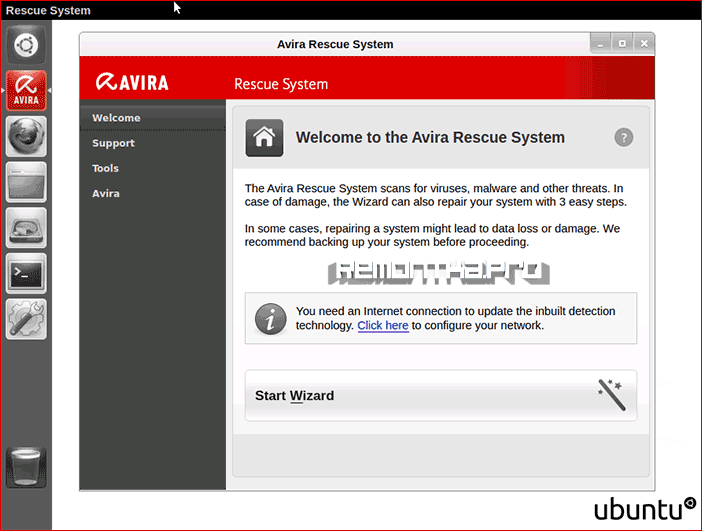
Task: Open the Ubuntu dash launcher icon
Action: pos(26,45)
